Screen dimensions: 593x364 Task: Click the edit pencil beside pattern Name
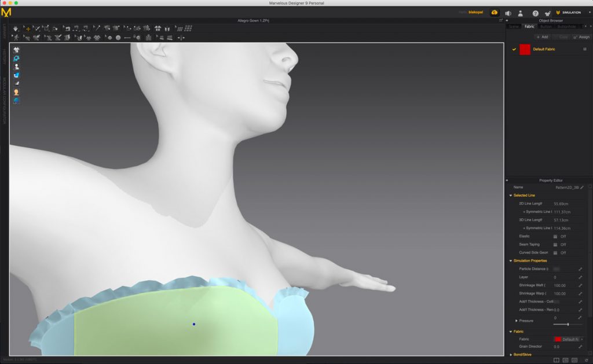tap(582, 187)
